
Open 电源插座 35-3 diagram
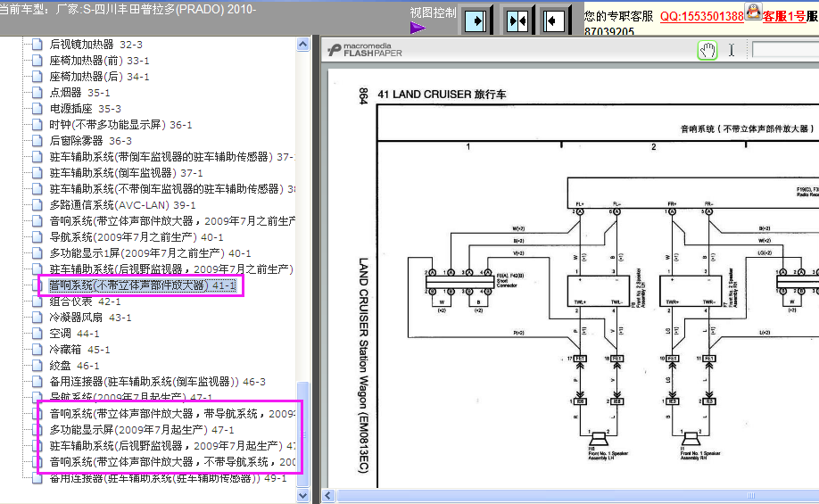85,109
